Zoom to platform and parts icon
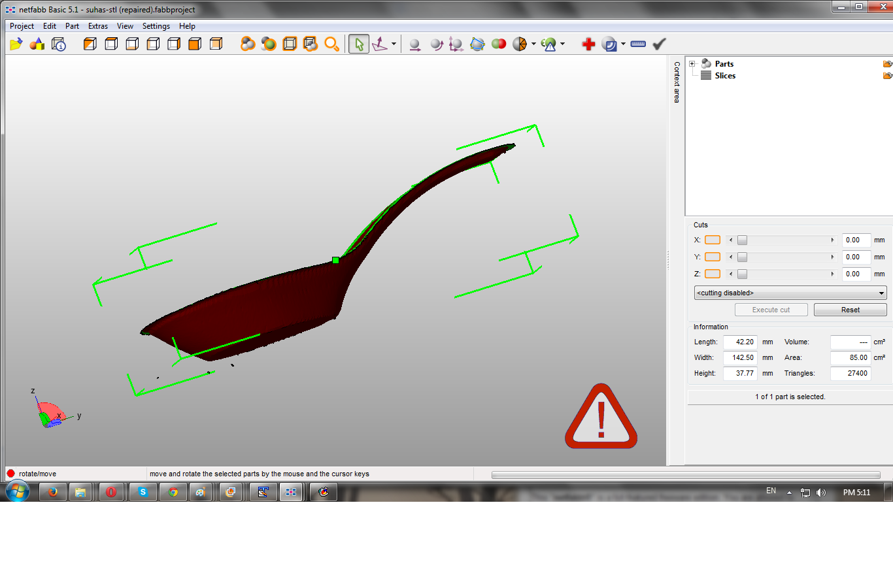 311,44
